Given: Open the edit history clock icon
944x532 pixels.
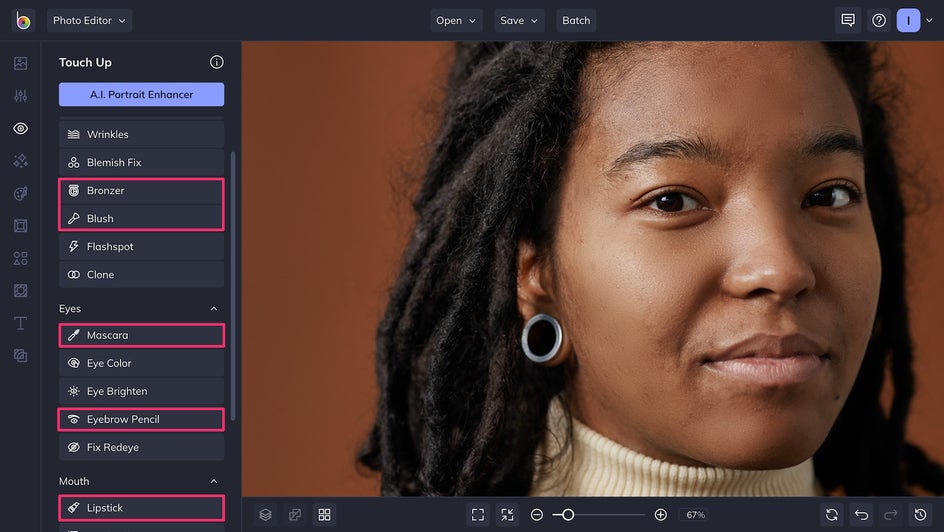Looking at the screenshot, I should coord(921,515).
